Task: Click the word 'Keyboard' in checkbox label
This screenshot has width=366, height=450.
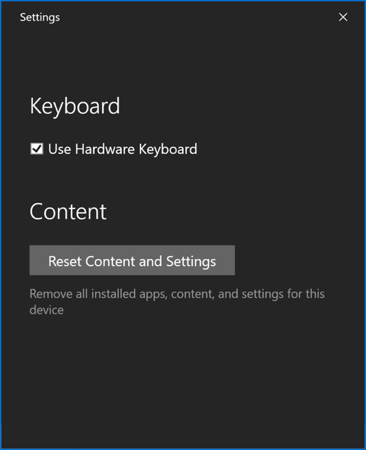Action: (168, 149)
